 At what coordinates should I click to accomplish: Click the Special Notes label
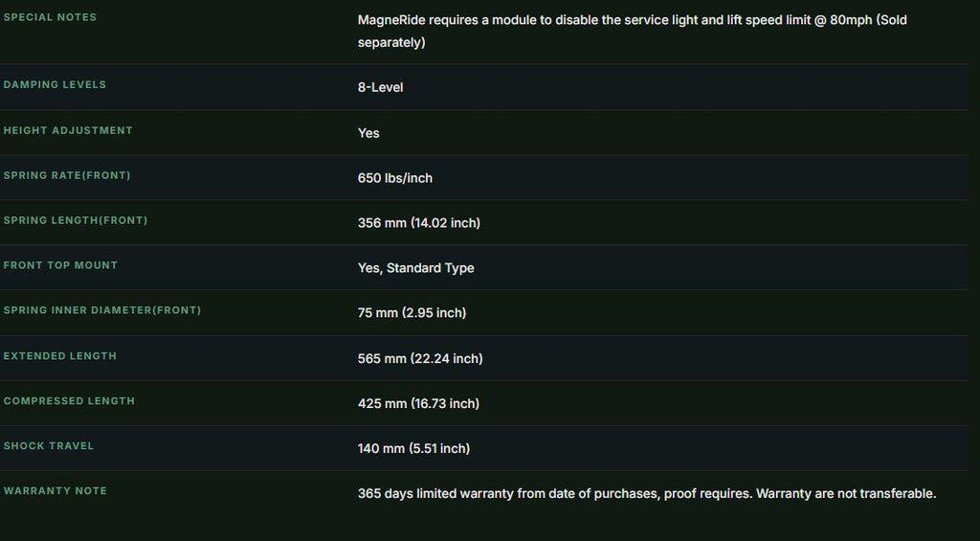[x=50, y=17]
